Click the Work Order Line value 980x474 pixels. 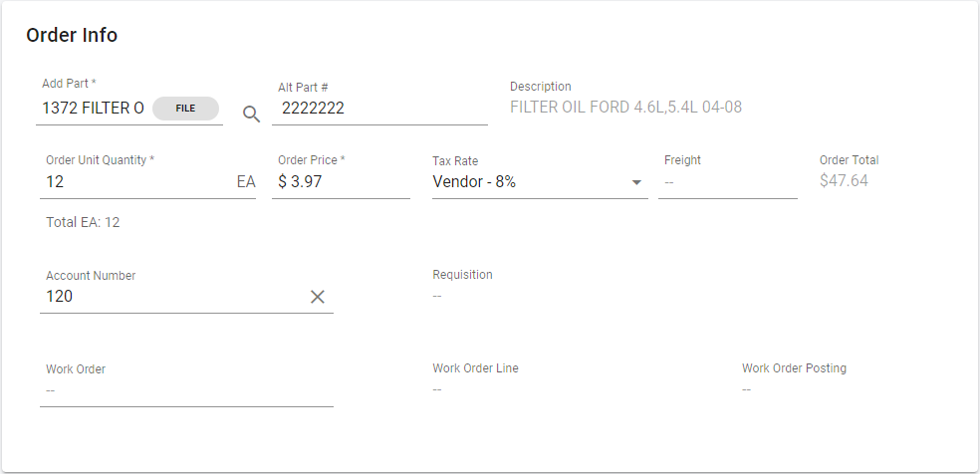[x=437, y=388]
